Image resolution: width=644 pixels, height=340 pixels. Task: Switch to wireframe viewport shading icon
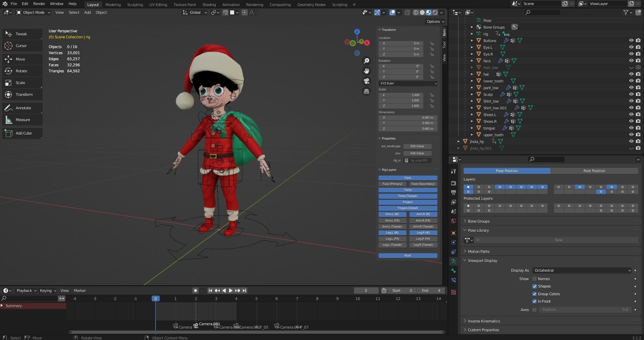416,12
